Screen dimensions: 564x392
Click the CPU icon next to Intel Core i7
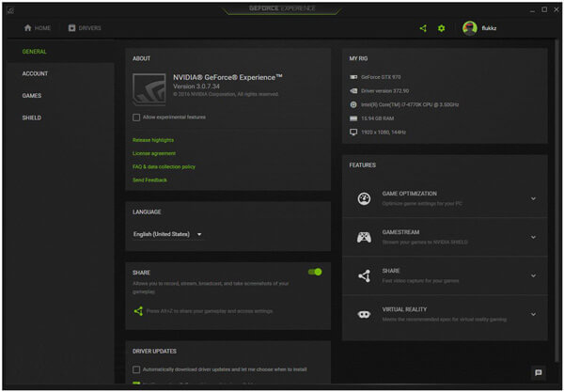353,104
